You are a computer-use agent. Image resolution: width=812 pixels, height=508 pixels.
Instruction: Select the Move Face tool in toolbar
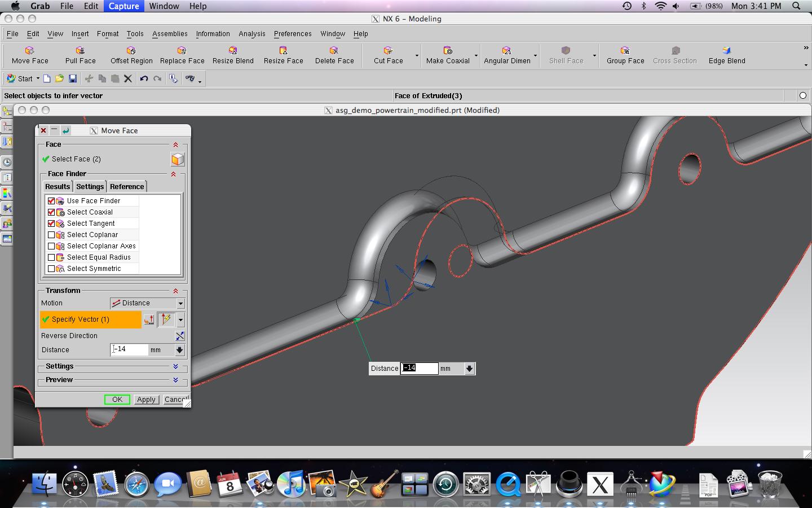(30, 55)
